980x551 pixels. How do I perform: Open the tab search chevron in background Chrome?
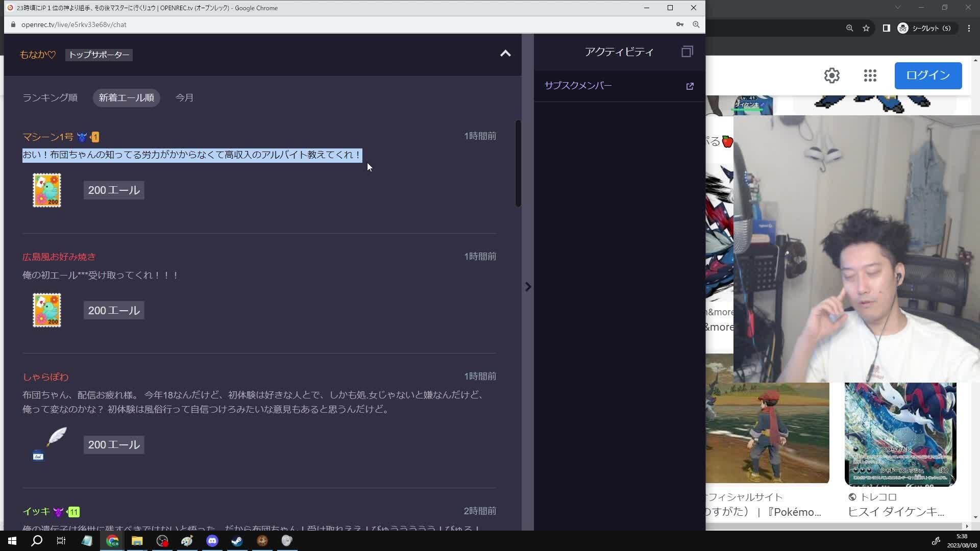[x=898, y=7]
